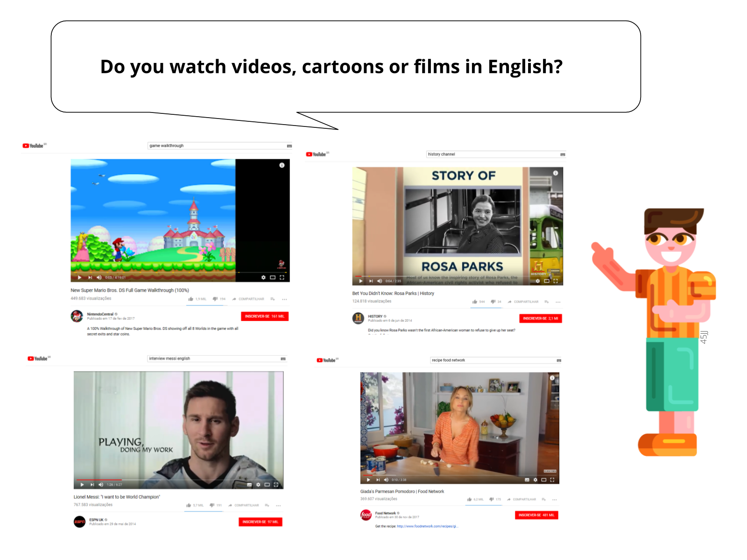Click the play button on the Mario walkthrough video
The image size is (747, 560).
point(79,277)
